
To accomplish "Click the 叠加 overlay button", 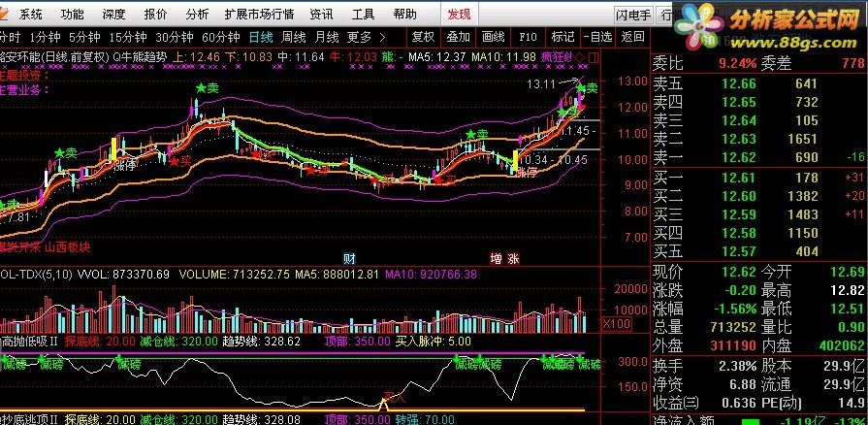I will coord(459,37).
